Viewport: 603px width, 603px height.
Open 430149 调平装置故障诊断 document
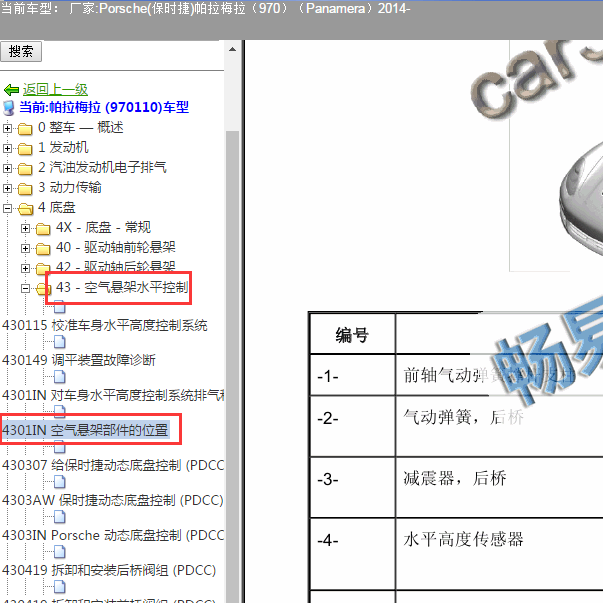click(x=78, y=360)
